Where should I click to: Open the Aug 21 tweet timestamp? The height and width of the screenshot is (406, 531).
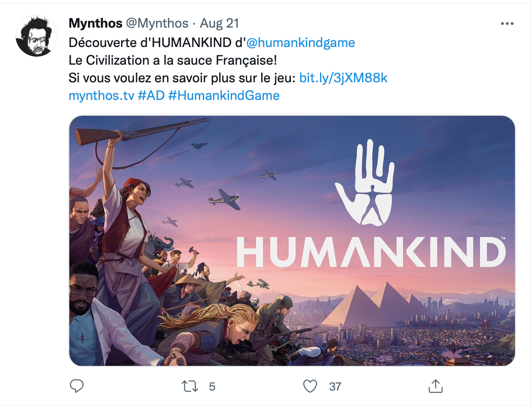pos(219,23)
